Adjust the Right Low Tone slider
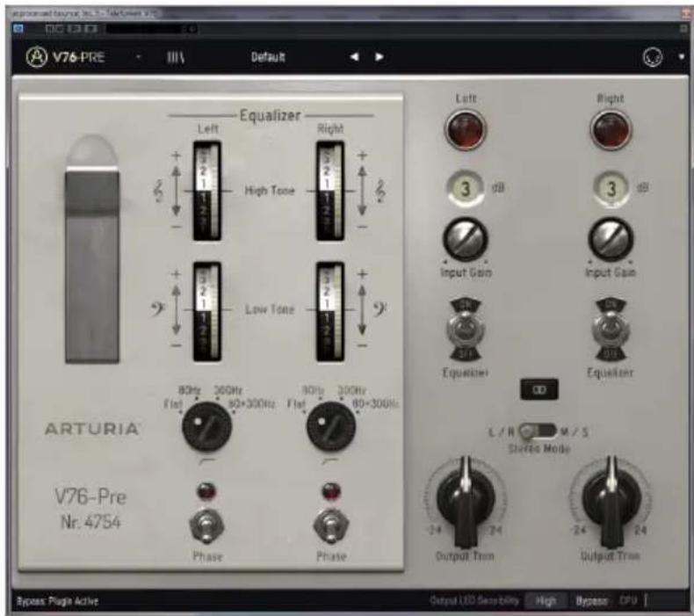 coord(330,311)
